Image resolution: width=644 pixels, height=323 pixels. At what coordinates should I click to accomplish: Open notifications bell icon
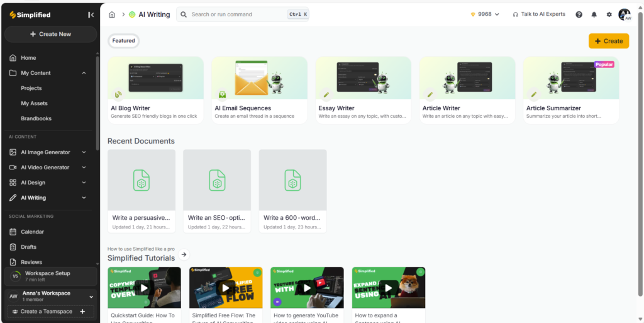click(594, 14)
